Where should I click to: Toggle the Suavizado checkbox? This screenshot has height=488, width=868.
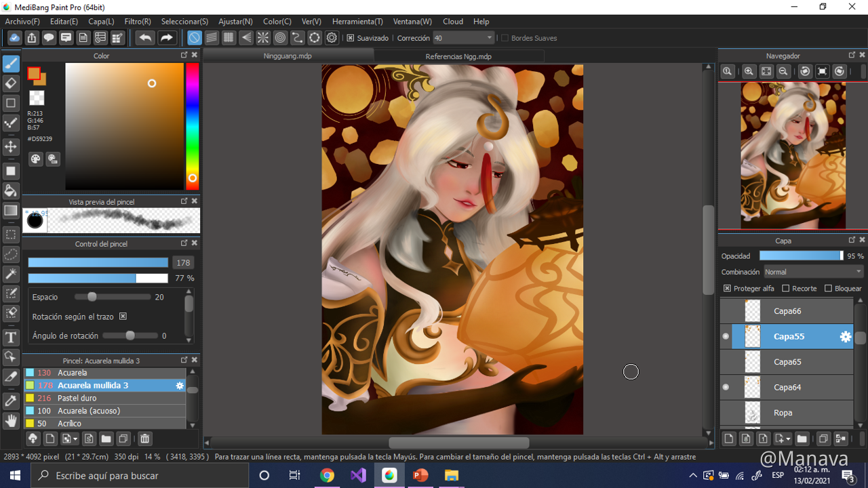point(351,38)
